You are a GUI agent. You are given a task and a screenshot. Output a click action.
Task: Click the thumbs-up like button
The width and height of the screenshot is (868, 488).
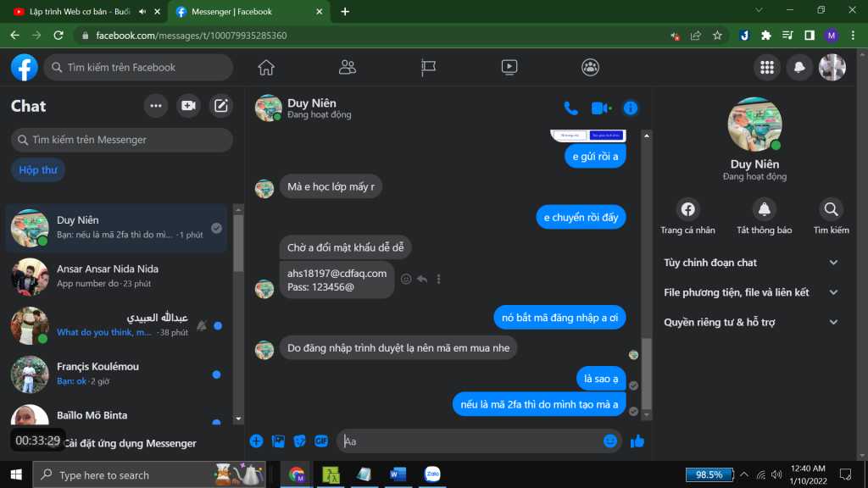click(637, 441)
